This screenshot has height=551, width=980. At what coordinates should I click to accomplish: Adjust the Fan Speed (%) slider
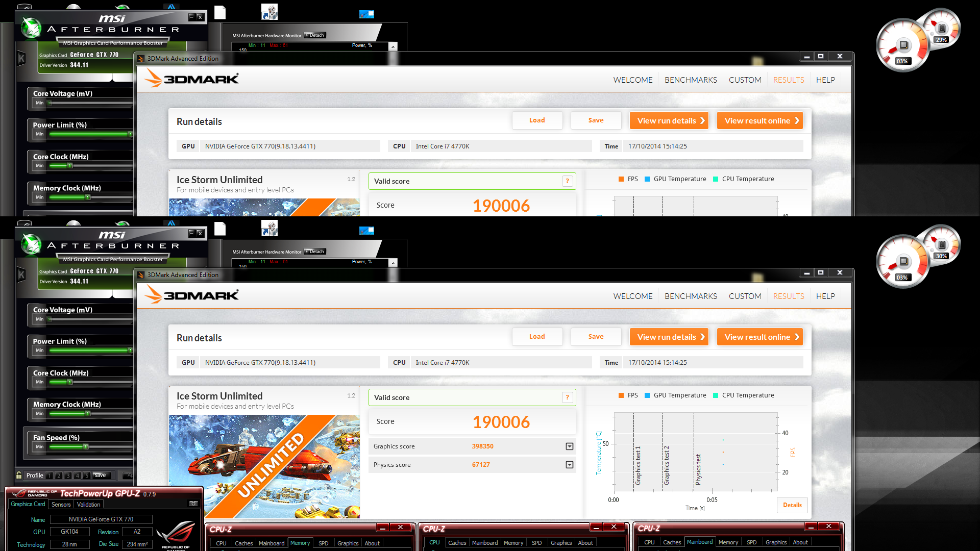coord(86,447)
